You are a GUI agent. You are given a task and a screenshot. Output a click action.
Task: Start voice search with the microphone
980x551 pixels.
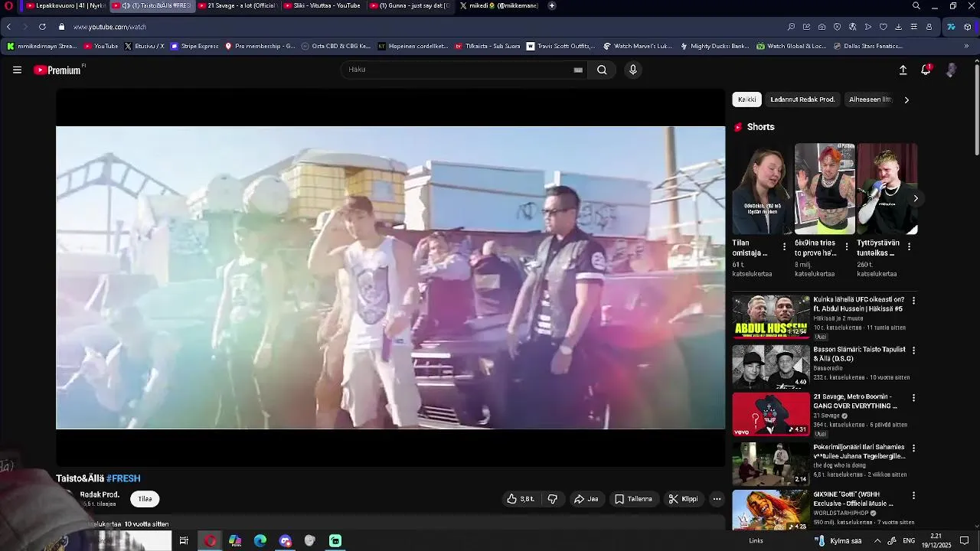tap(632, 70)
